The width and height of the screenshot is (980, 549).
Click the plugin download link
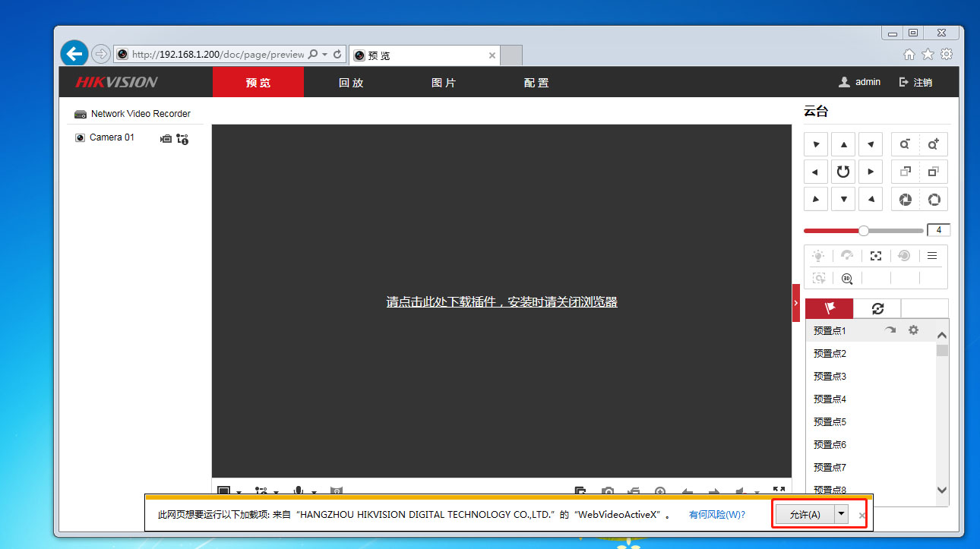(501, 302)
